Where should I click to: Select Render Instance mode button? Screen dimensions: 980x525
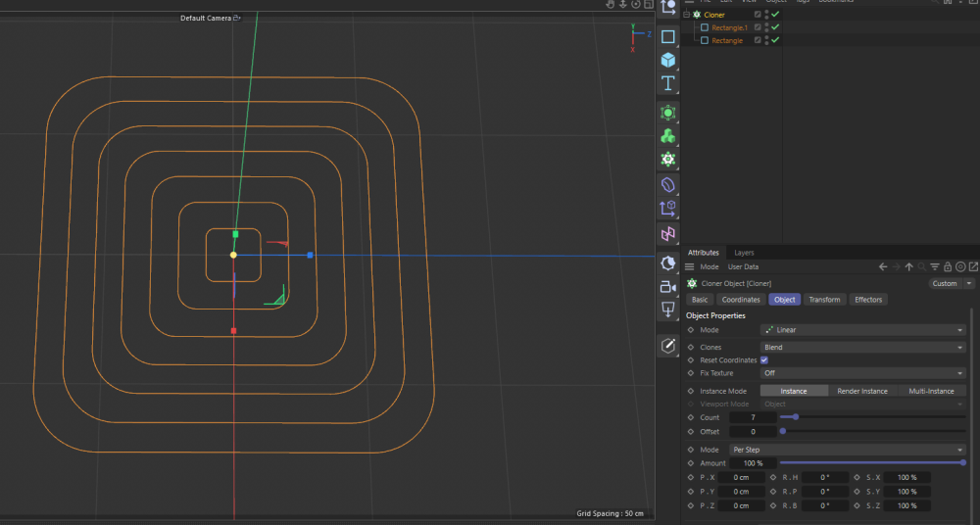pos(861,391)
